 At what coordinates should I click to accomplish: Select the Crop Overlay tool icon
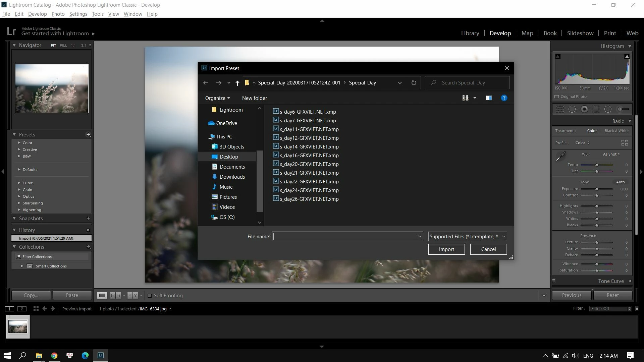pyautogui.click(x=560, y=109)
